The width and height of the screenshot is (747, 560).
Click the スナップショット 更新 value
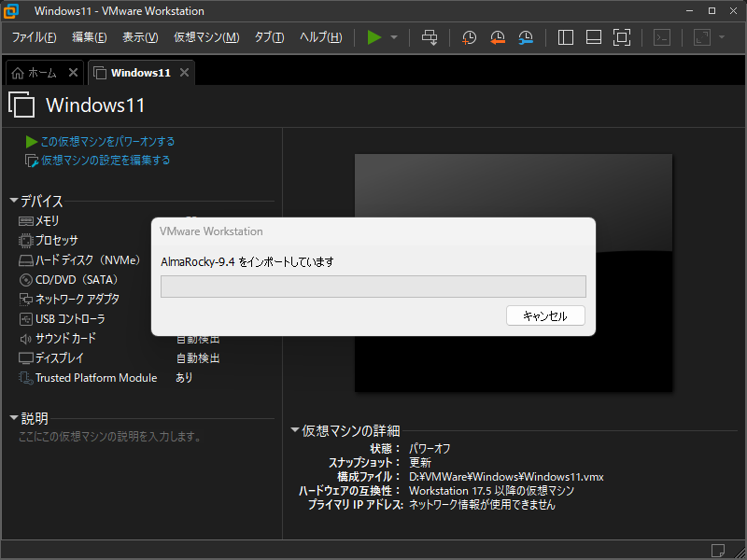click(x=420, y=462)
